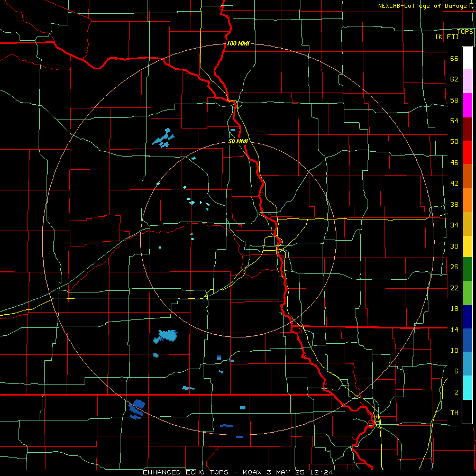Click the legend value 50

tap(454, 142)
